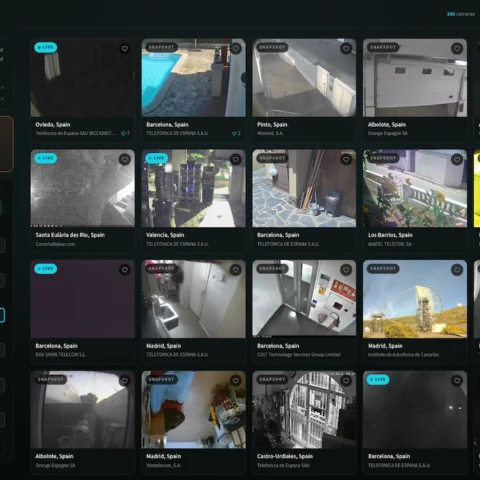480x480 pixels.
Task: Open the Castro-Urdiales, Spain camera title
Action: pos(285,456)
